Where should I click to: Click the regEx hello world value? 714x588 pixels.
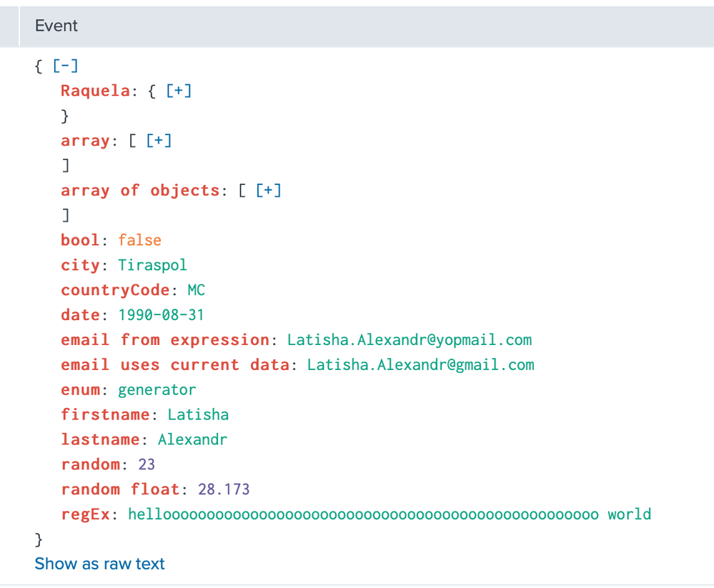pos(390,514)
